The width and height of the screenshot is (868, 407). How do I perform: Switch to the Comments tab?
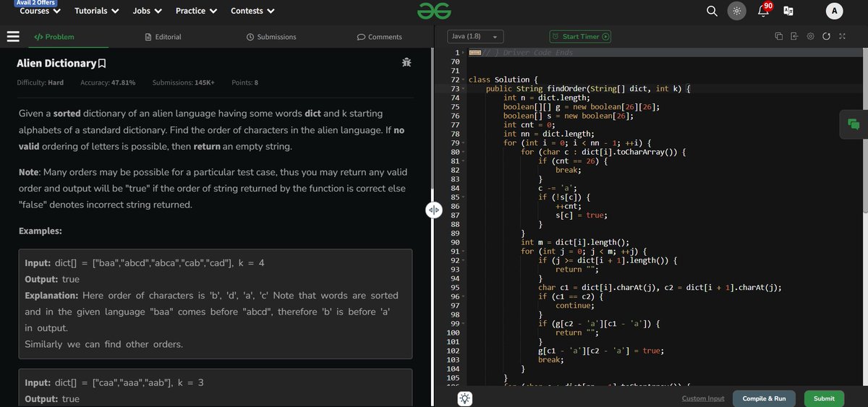[380, 37]
